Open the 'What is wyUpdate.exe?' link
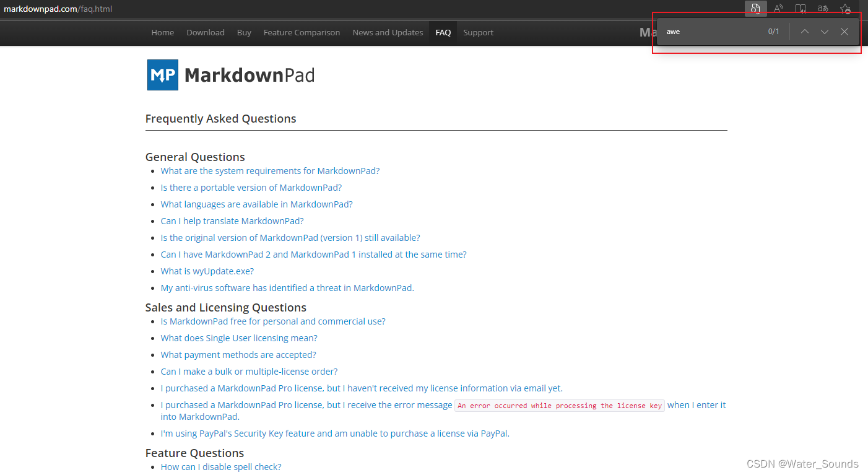 tap(207, 271)
